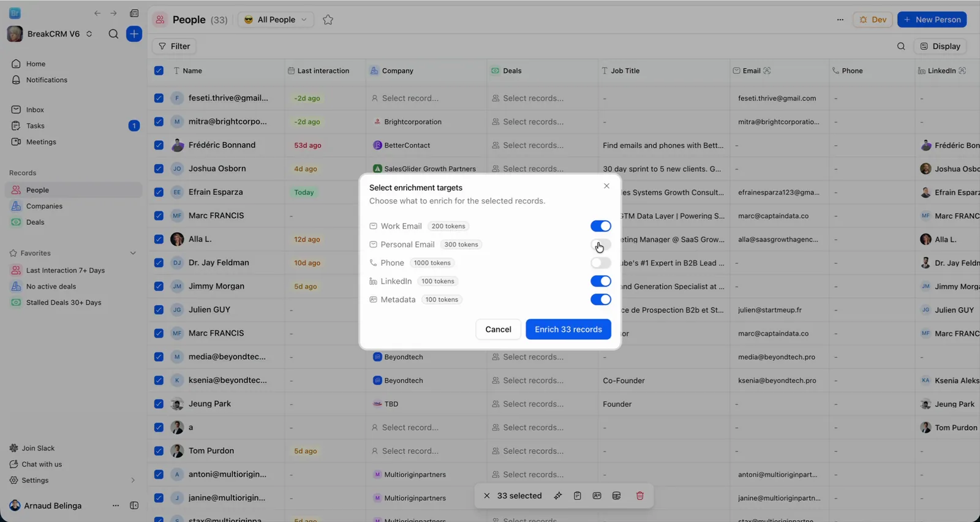The width and height of the screenshot is (980, 522).
Task: Close the enrichment targets dialog
Action: point(606,186)
